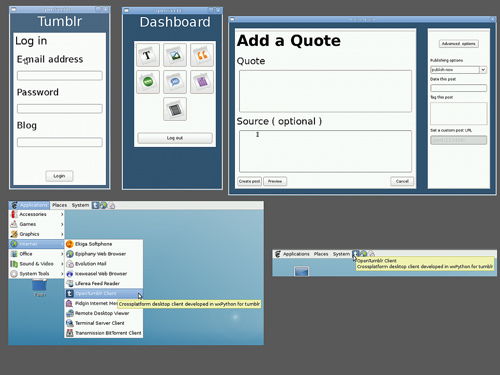This screenshot has height=375, width=500.
Task: Select the Text post icon in Dashboard
Action: [148, 55]
